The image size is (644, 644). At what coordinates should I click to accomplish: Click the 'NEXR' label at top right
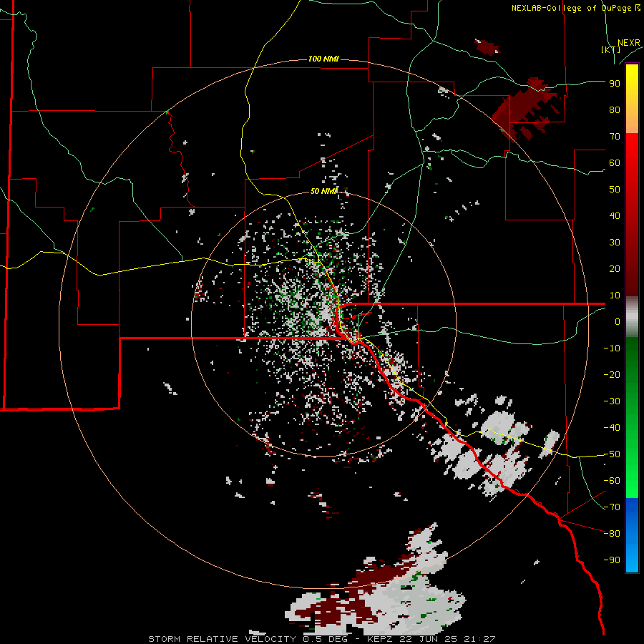point(629,43)
